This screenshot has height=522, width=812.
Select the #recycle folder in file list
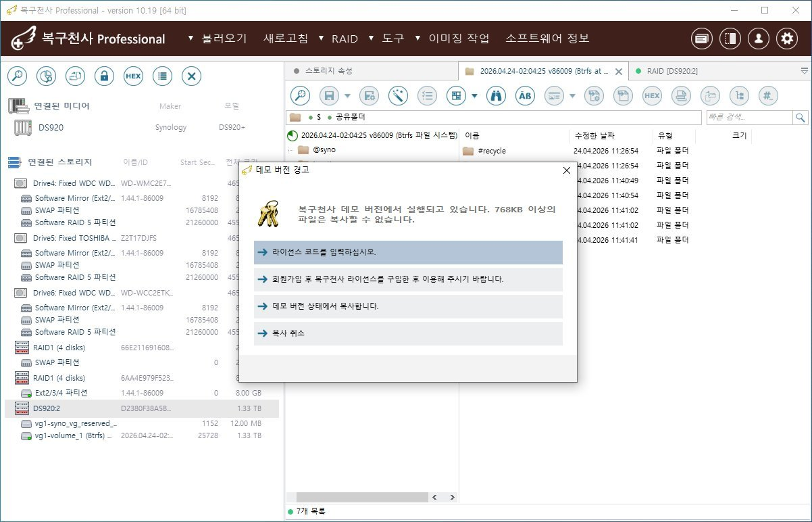click(485, 151)
